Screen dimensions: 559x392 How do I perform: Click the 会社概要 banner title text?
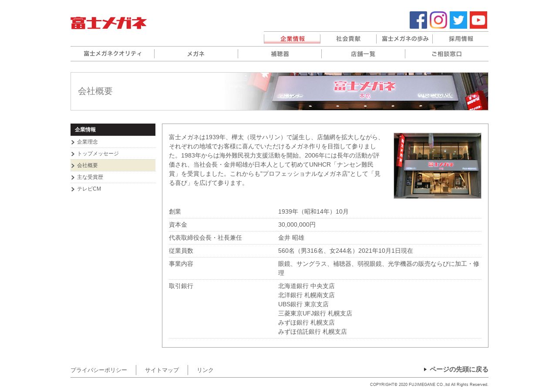pos(95,91)
